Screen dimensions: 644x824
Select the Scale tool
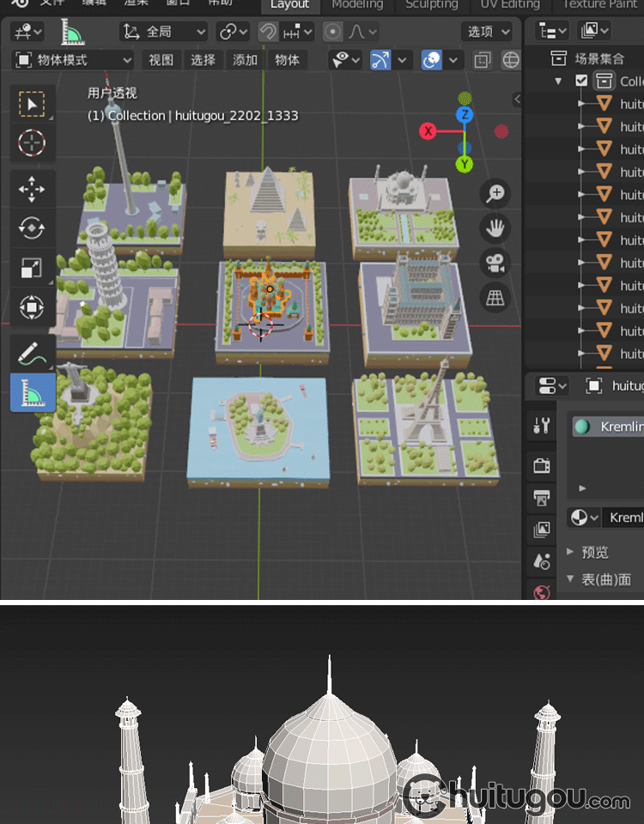32,268
